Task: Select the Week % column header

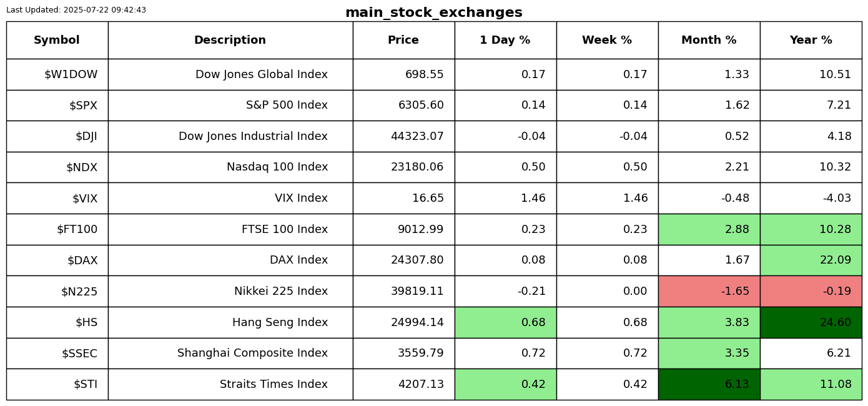Action: [607, 41]
